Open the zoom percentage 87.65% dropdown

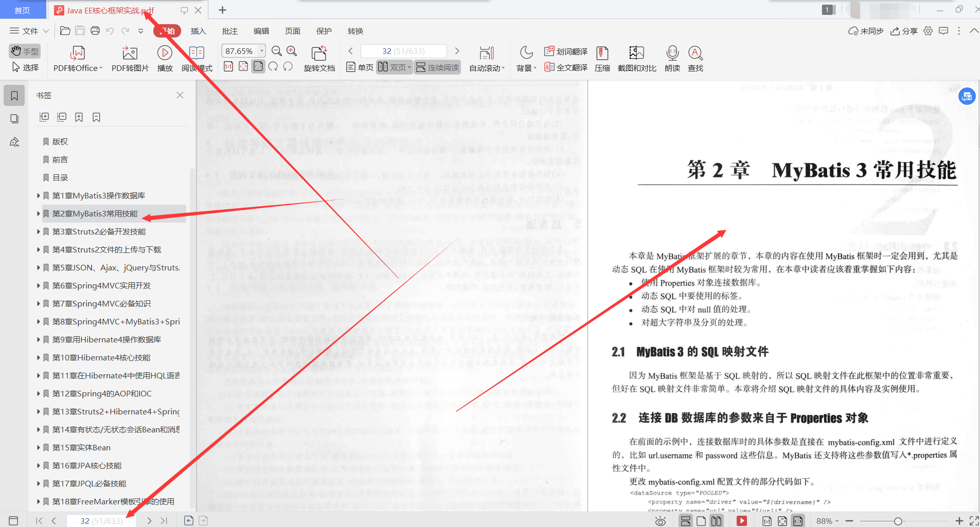262,51
